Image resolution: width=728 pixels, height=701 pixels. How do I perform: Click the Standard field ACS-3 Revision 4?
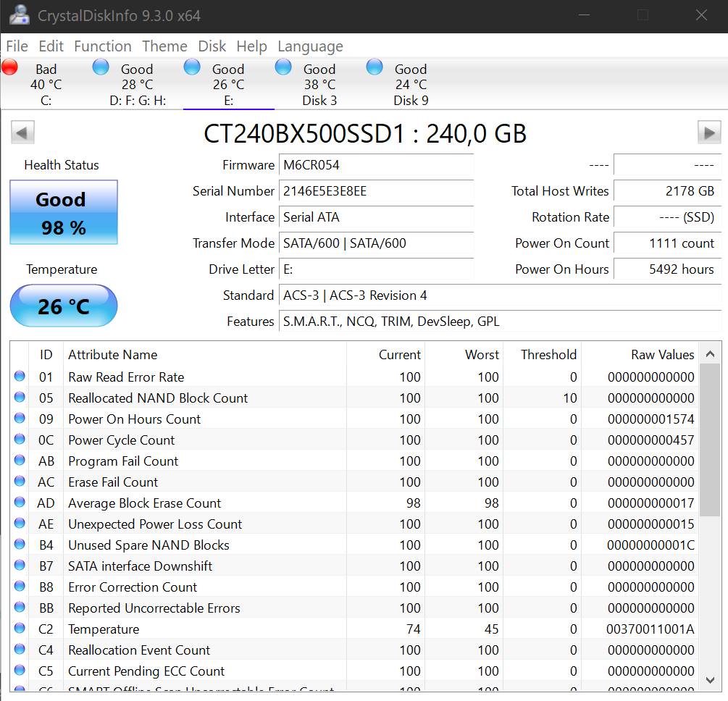coord(500,295)
